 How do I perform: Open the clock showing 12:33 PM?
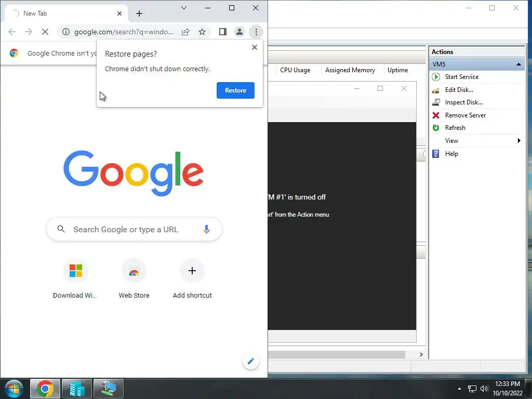coord(508,389)
